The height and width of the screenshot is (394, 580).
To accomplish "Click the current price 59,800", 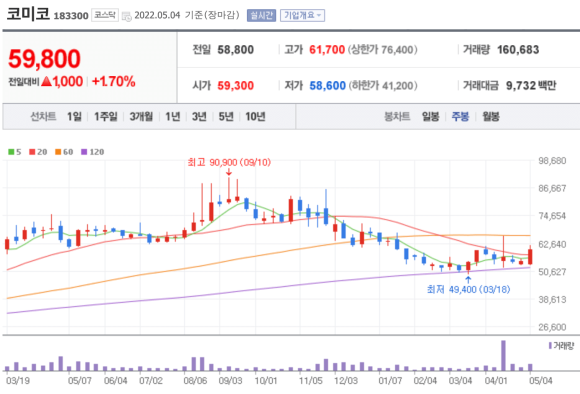I will (x=44, y=59).
